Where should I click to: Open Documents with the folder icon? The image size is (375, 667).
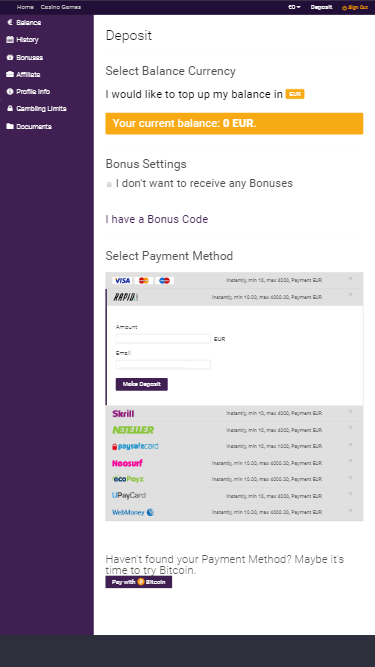coord(29,126)
